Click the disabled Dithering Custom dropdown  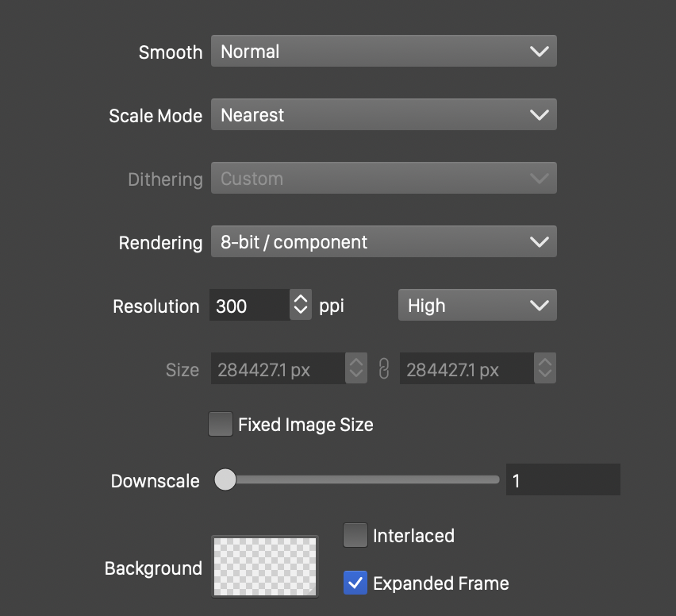[382, 179]
